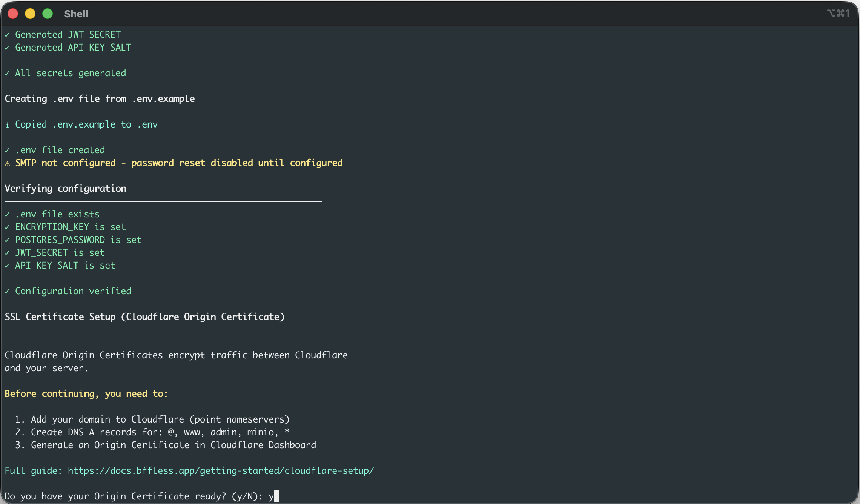This screenshot has width=860, height=504.
Task: Click the SMTP warning triangle icon
Action: (8, 163)
